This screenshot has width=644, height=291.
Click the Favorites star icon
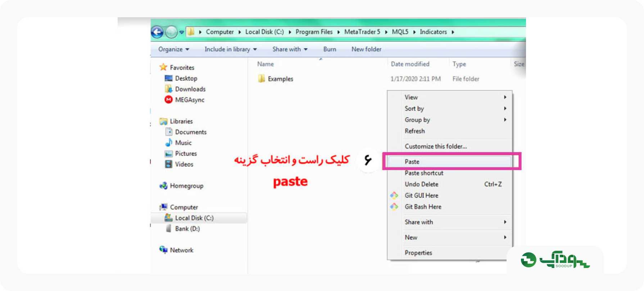tap(163, 67)
